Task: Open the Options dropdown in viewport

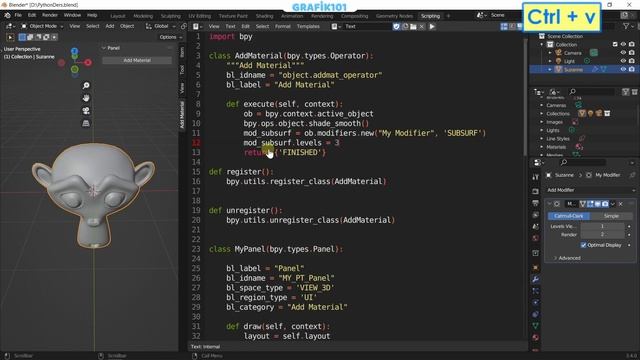Action: 171,37
